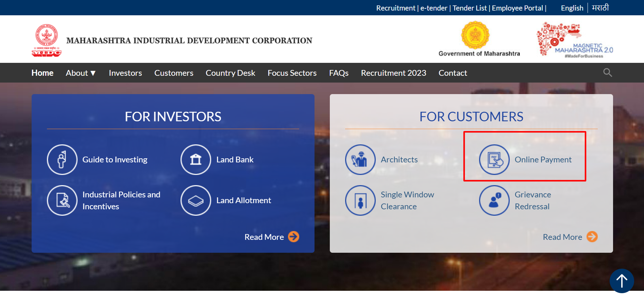The image size is (644, 302).
Task: Open the Customers menu item
Action: pyautogui.click(x=174, y=73)
